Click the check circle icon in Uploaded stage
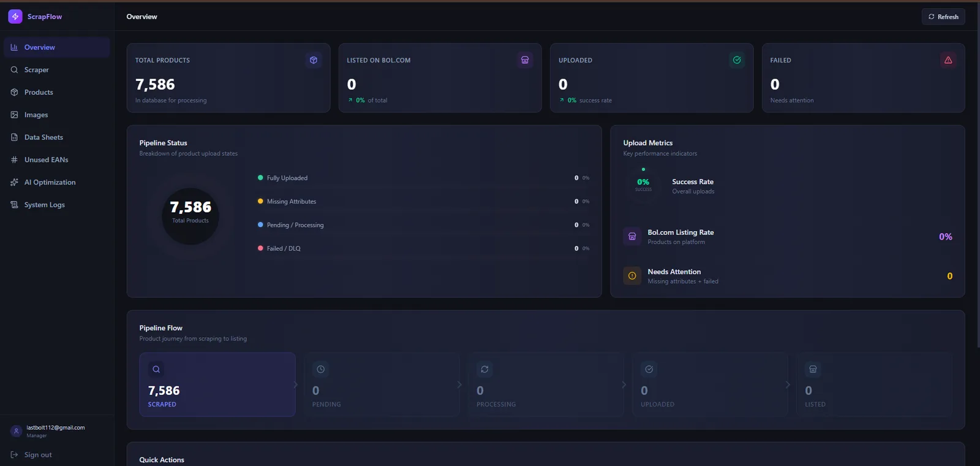The width and height of the screenshot is (980, 466). (x=649, y=369)
